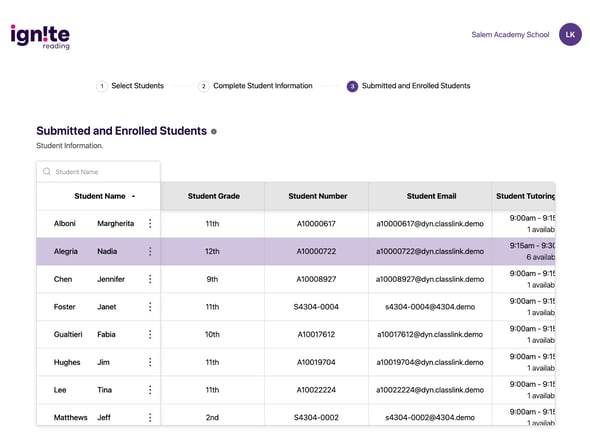This screenshot has width=590, height=437.
Task: Open row options for Foster Janet
Action: 150,307
